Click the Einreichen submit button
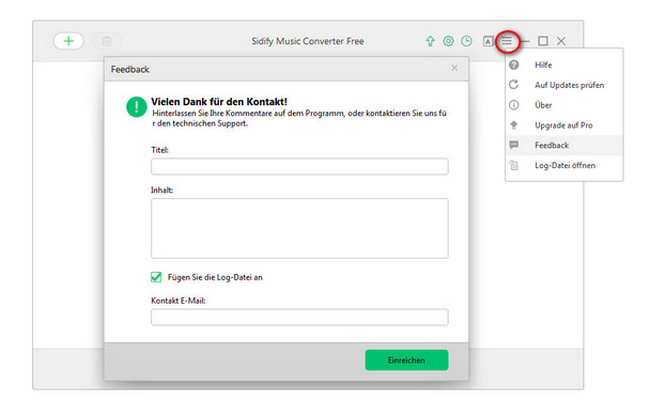The height and width of the screenshot is (404, 650). click(406, 360)
